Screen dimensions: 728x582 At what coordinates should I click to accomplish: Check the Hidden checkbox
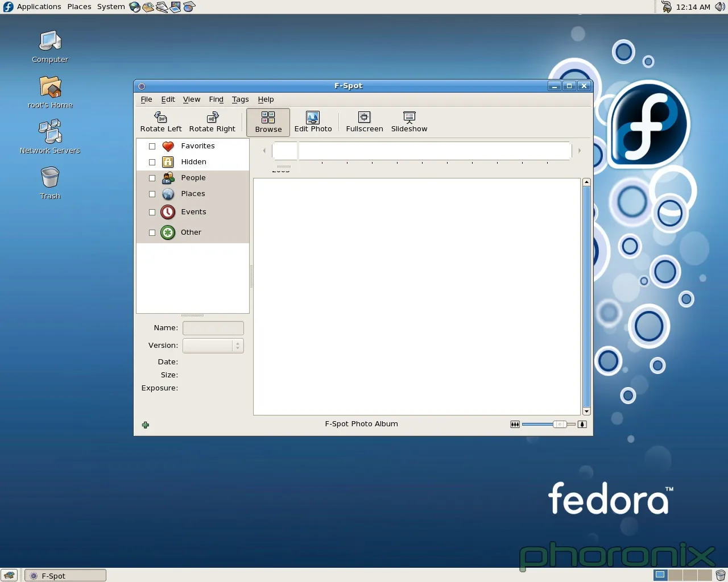click(x=152, y=162)
